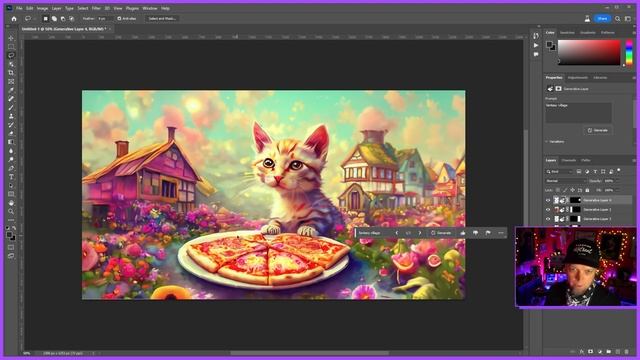Select the Horizontal Type tool

click(x=11, y=177)
